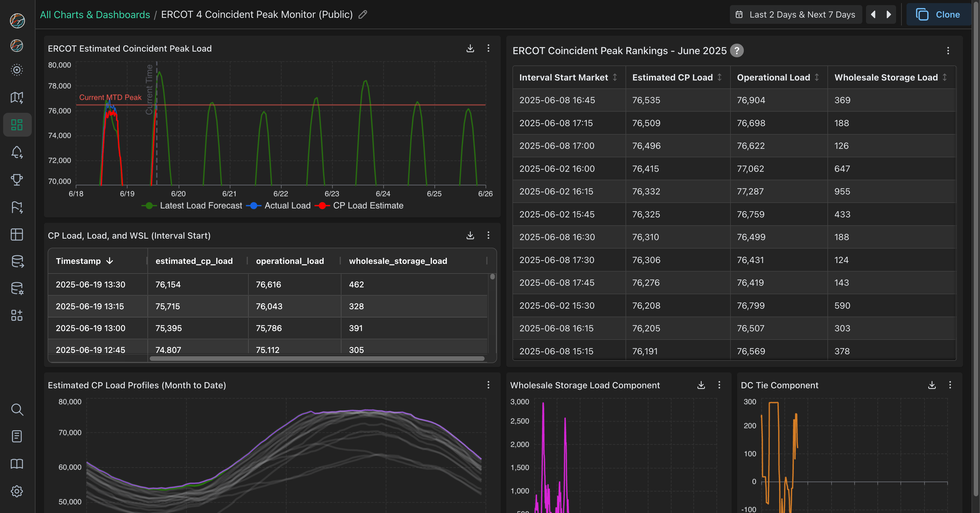Open the trophy icon in sidebar
Viewport: 980px width, 513px height.
click(17, 179)
